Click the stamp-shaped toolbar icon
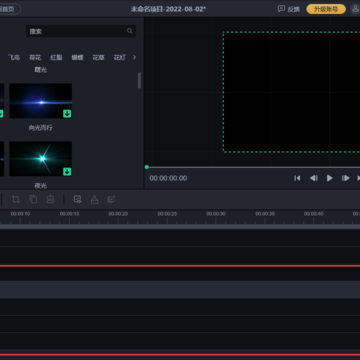Viewport: 360px width, 360px height. coord(95,199)
